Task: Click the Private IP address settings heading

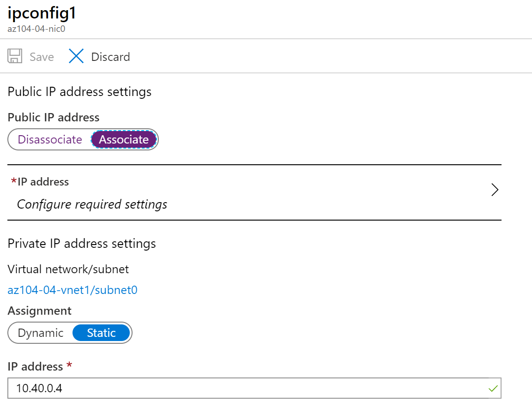Action: [82, 243]
